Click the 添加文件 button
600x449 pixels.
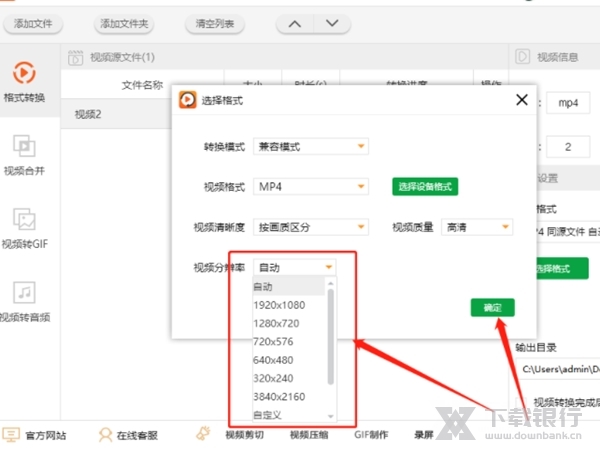click(x=33, y=24)
